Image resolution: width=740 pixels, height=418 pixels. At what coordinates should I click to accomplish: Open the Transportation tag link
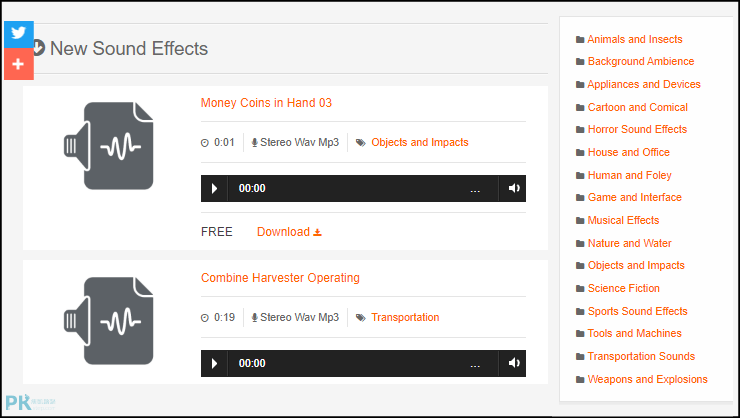pos(405,318)
